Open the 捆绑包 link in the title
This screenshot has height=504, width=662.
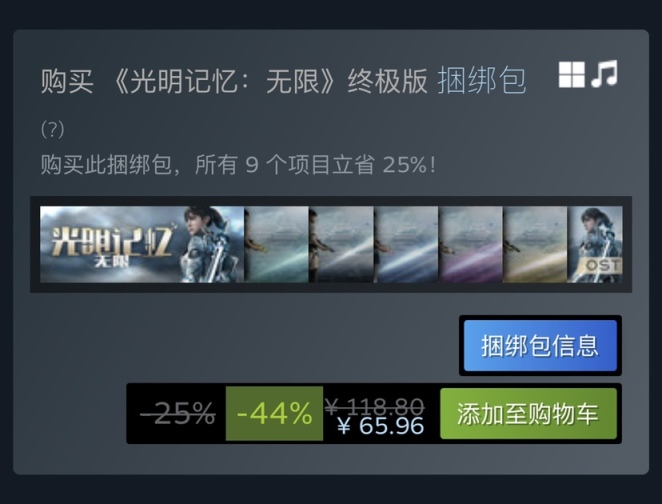pyautogui.click(x=481, y=80)
